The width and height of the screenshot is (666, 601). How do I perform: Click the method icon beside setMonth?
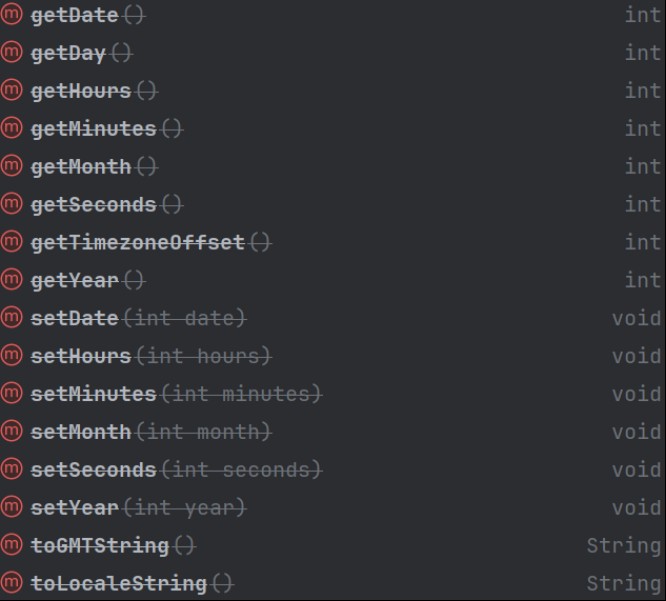click(12, 432)
